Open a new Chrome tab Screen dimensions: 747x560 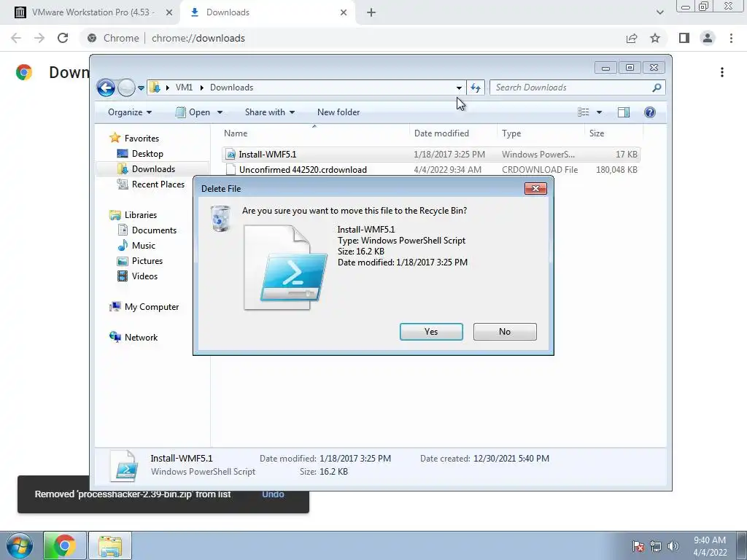click(371, 12)
